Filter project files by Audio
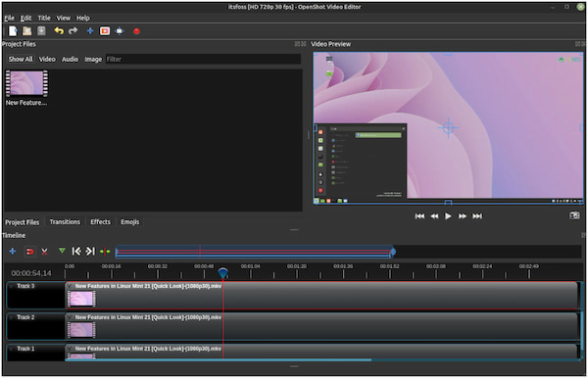The width and height of the screenshot is (588, 378). 71,59
